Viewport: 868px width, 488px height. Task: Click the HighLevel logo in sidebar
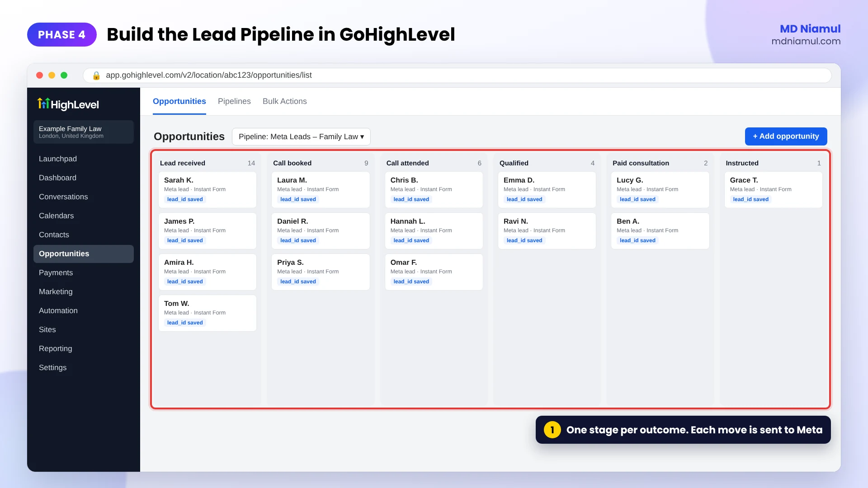68,104
